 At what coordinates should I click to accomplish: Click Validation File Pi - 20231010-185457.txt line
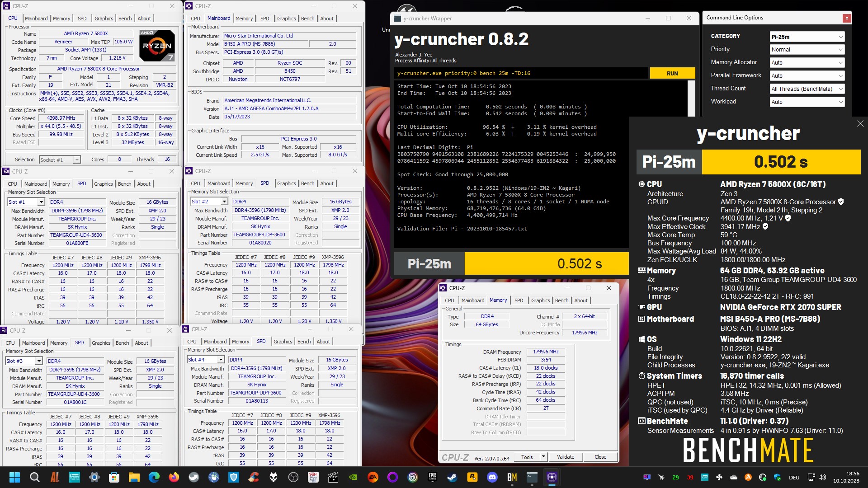[x=462, y=229]
